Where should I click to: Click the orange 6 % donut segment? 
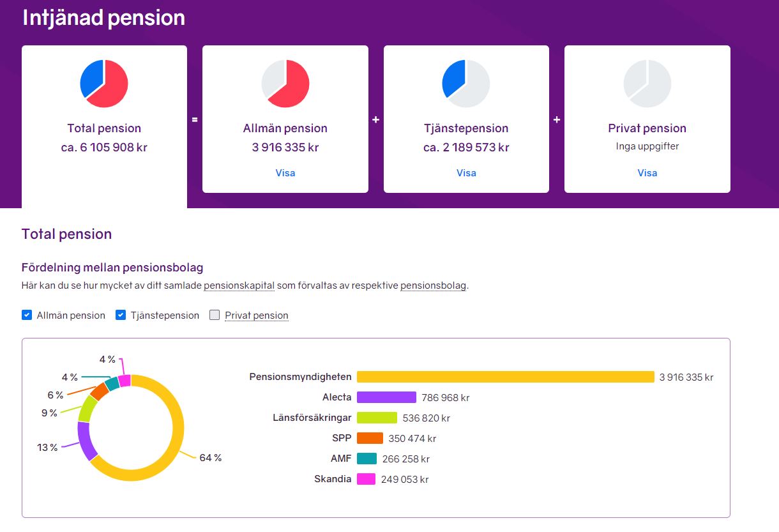coord(98,391)
